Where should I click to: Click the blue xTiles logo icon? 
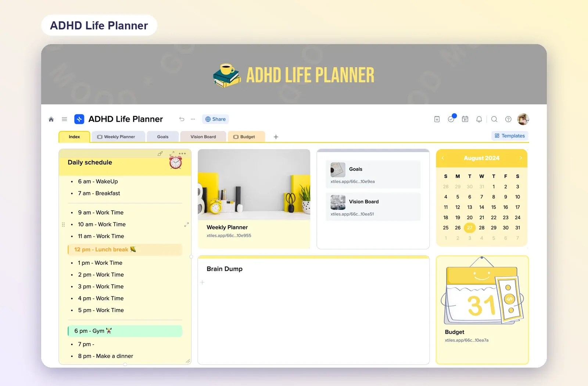click(79, 119)
